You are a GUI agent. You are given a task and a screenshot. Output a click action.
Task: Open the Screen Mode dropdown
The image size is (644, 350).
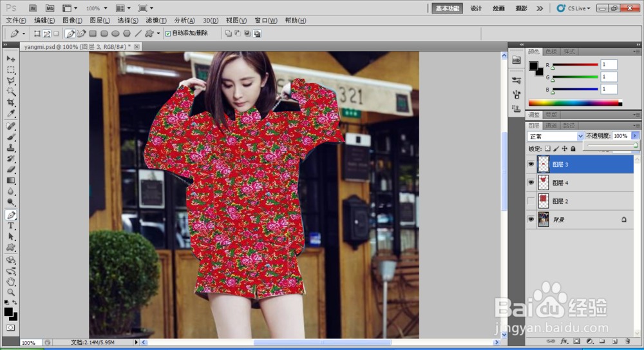[146, 8]
